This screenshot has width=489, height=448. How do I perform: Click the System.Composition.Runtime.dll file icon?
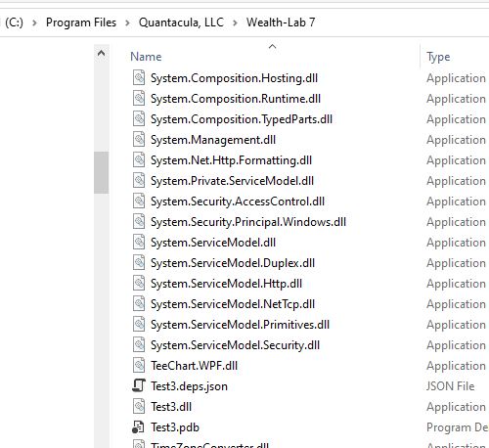click(139, 99)
